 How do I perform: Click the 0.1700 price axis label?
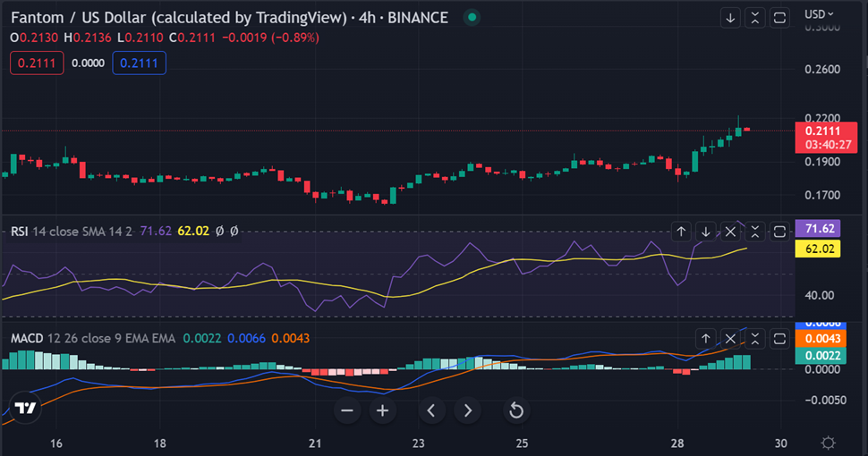pos(822,195)
